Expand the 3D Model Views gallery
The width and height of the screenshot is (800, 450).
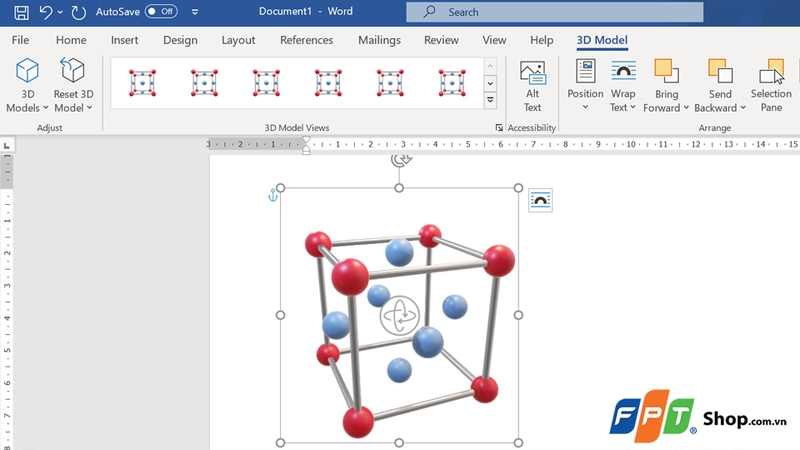pyautogui.click(x=490, y=100)
